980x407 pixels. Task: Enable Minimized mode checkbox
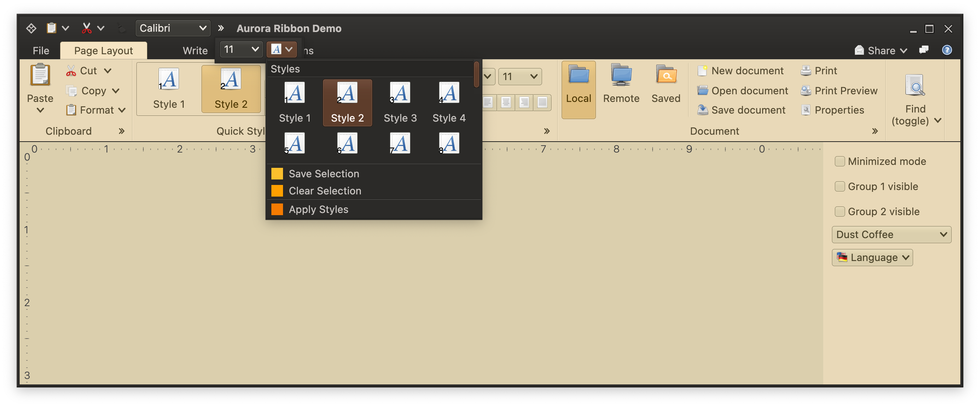point(840,161)
